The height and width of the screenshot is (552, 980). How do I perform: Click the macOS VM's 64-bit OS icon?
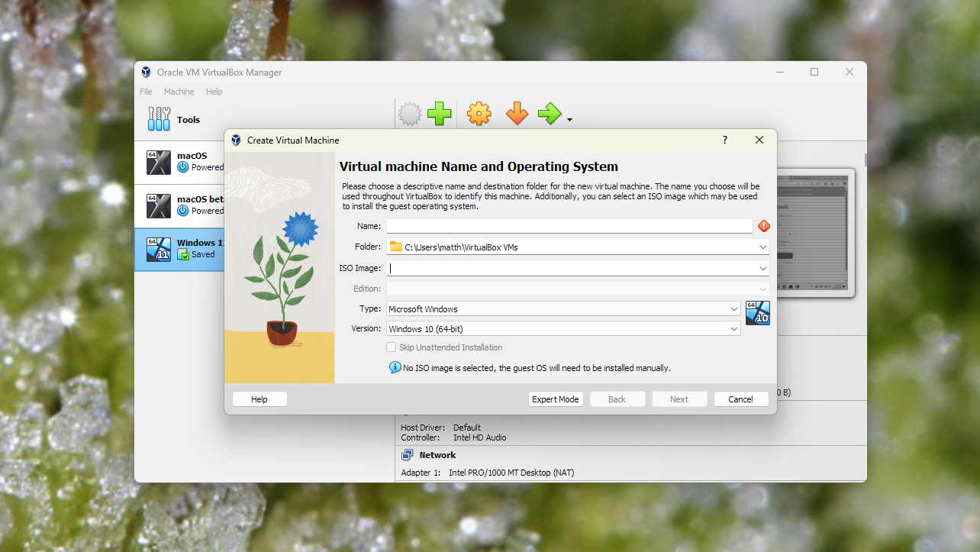tap(159, 162)
